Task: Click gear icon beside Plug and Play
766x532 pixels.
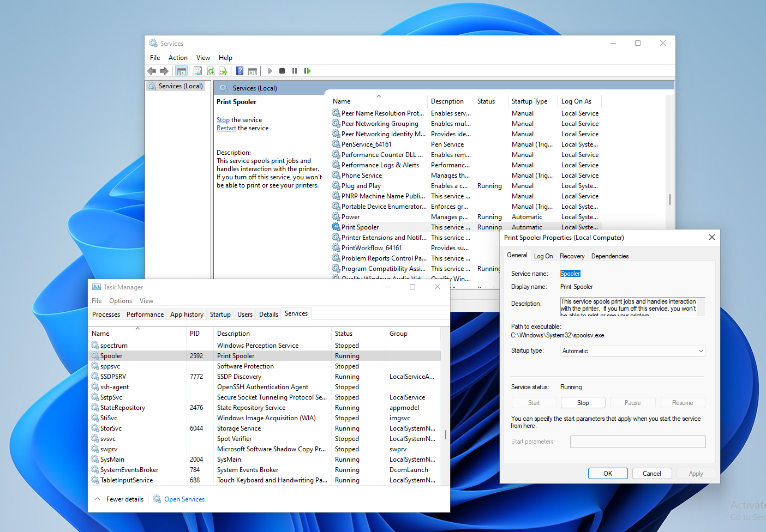Action: pos(336,185)
